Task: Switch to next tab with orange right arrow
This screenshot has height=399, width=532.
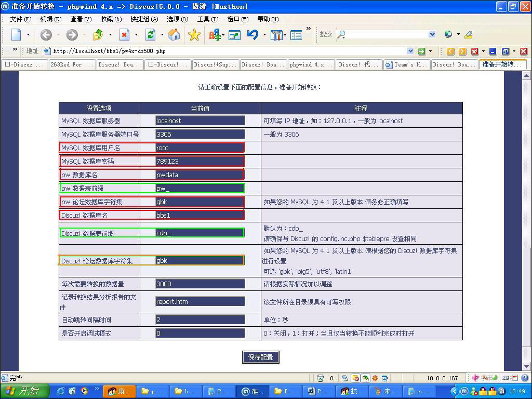Action: coord(462,51)
